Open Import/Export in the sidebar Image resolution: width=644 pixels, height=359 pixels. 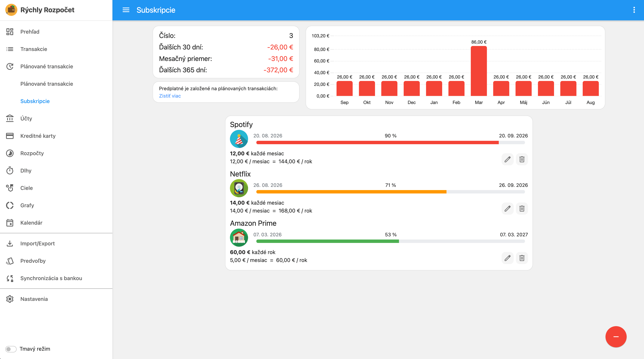click(x=56, y=243)
